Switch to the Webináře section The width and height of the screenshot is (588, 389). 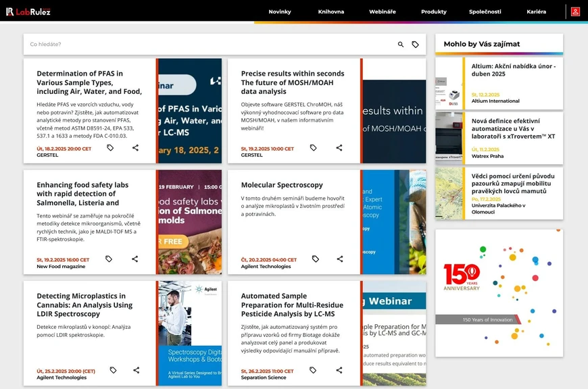(x=382, y=11)
